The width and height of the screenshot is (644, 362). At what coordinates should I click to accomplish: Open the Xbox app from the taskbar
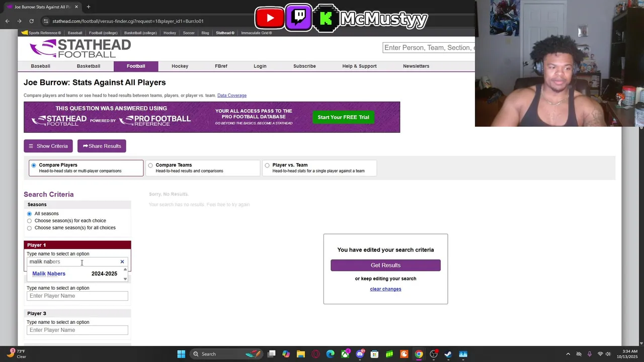[345, 354]
